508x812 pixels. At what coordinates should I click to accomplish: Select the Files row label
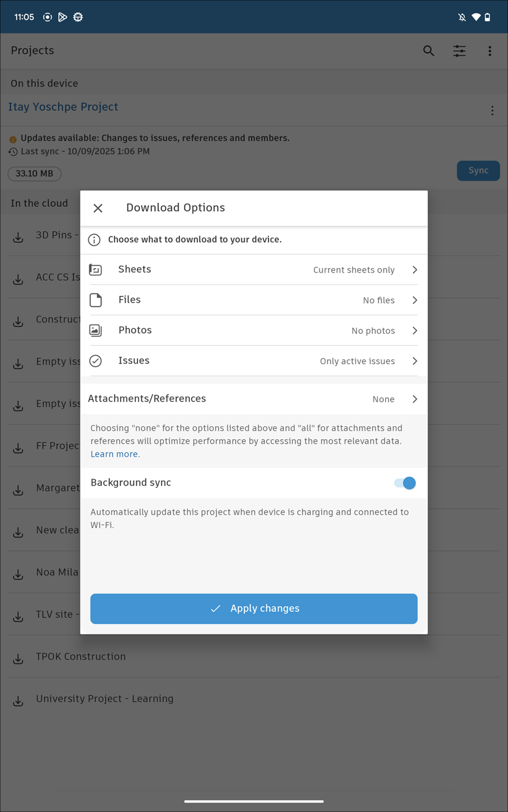click(x=130, y=300)
